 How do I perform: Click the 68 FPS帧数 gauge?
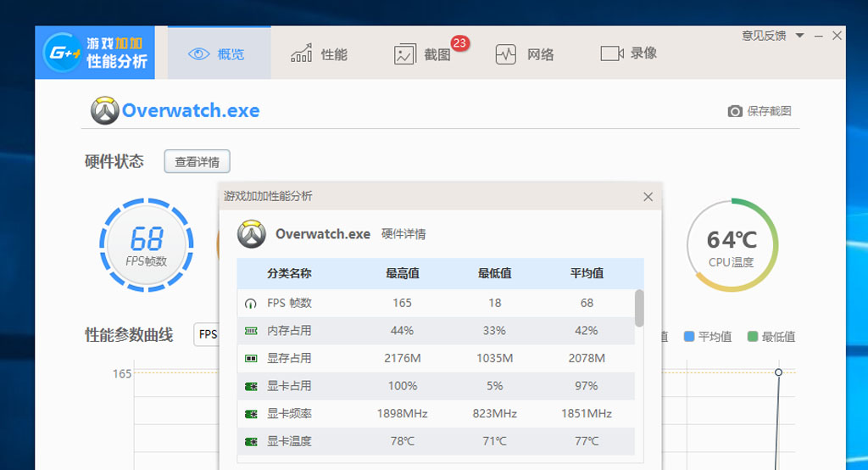coord(147,244)
